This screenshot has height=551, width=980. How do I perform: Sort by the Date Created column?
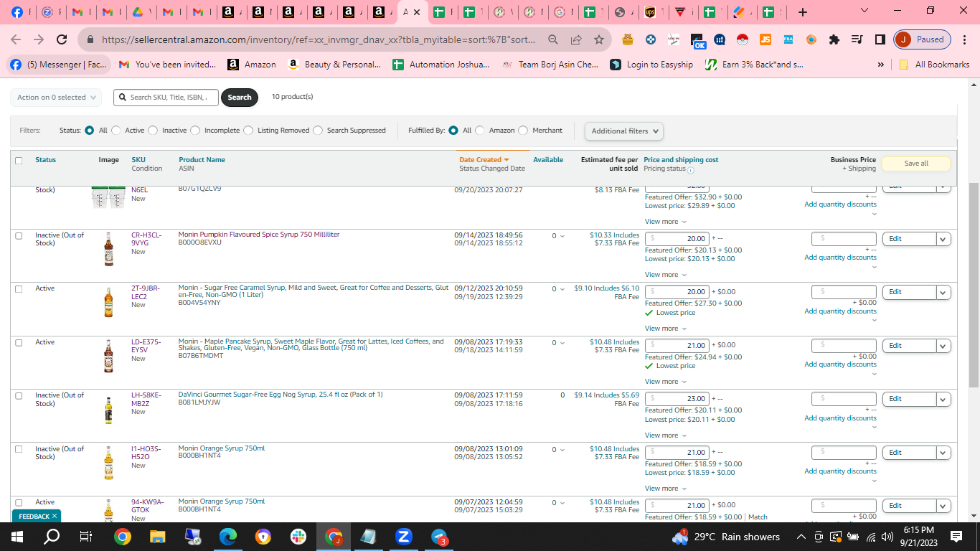tap(484, 160)
